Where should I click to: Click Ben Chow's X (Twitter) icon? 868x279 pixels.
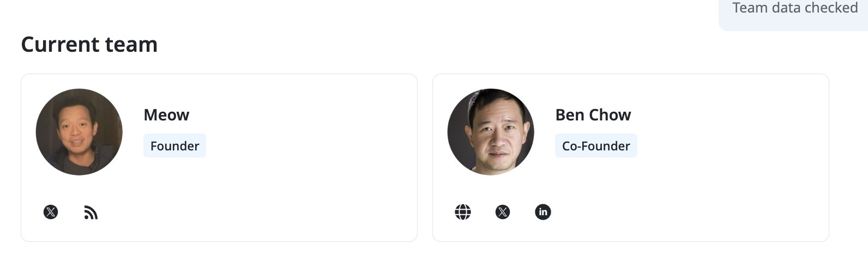click(503, 212)
